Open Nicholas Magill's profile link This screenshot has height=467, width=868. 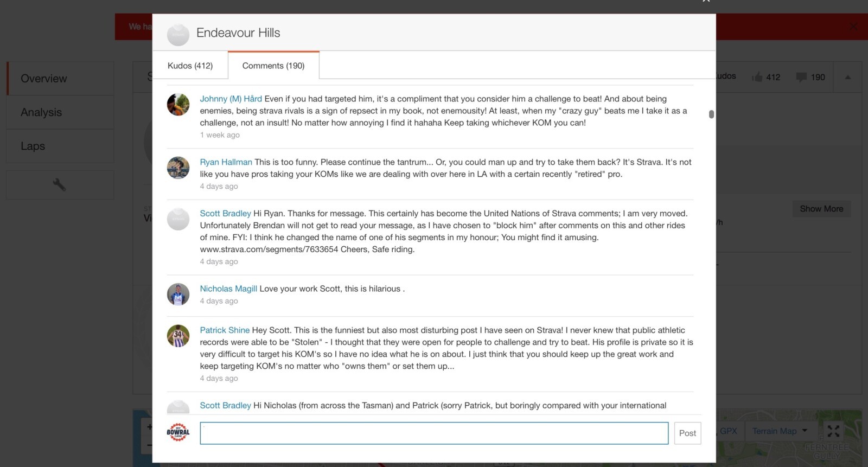228,289
